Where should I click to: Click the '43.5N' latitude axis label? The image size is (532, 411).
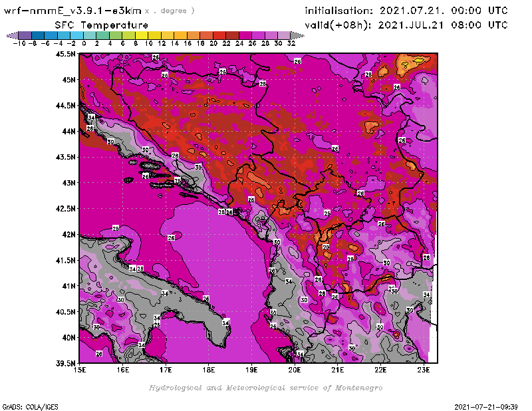click(65, 157)
